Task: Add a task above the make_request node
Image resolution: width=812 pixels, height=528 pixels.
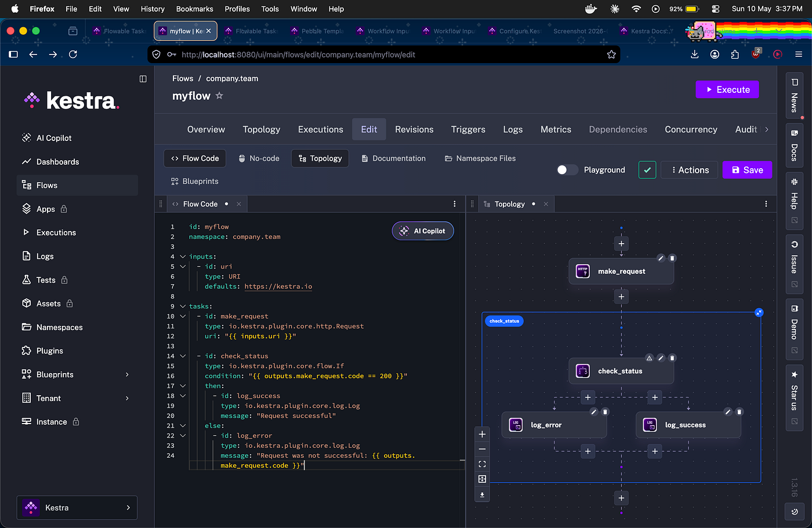Action: 621,244
